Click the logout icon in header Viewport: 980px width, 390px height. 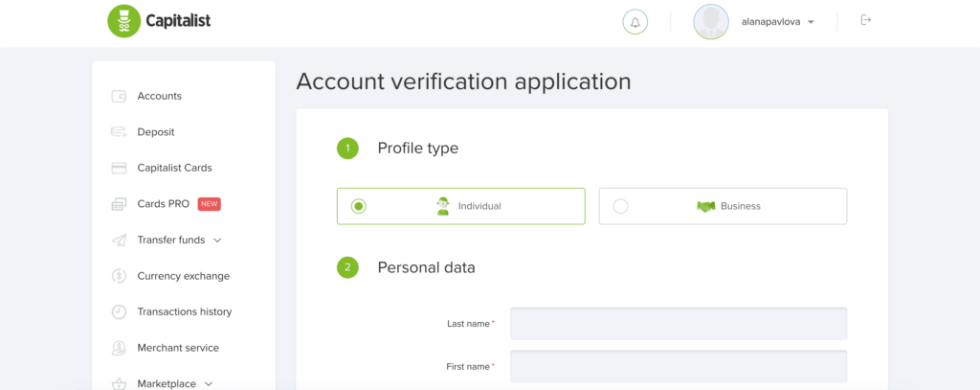(865, 20)
